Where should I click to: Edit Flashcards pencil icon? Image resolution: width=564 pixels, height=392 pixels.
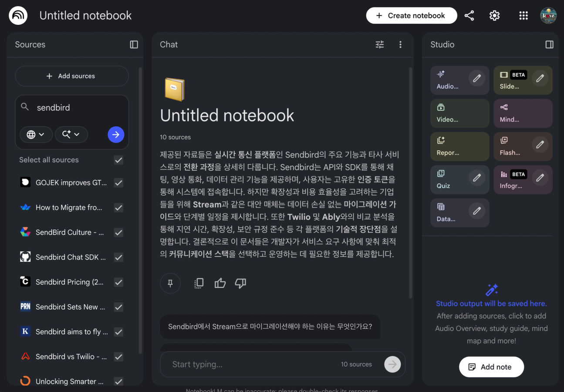[540, 145]
